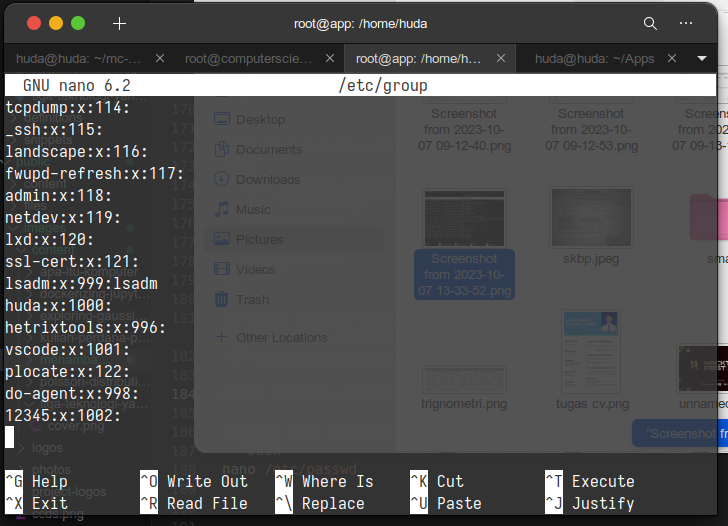Open a new terminal tab with plus button
This screenshot has width=728, height=526.
coord(120,23)
